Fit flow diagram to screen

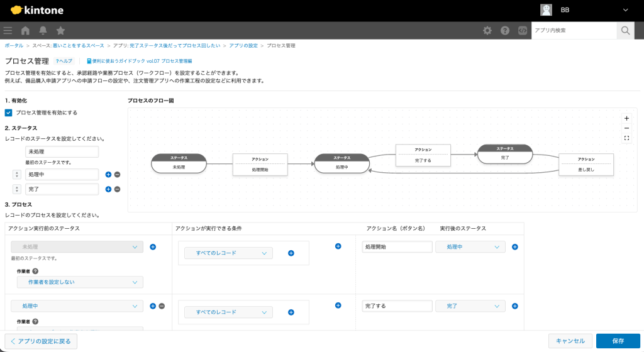pyautogui.click(x=626, y=138)
